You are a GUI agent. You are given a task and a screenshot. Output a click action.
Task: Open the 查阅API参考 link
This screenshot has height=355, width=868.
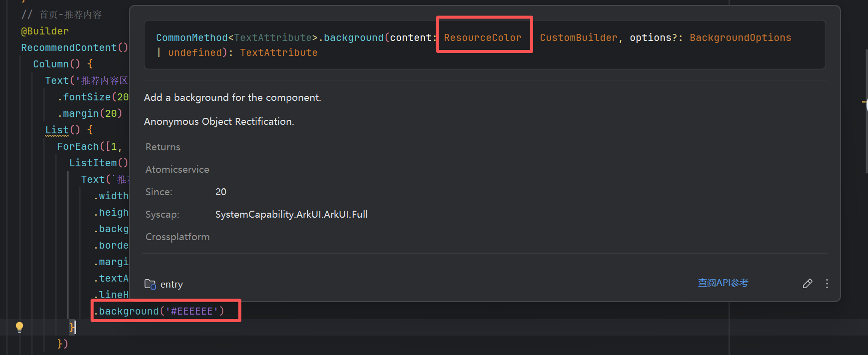coord(723,283)
